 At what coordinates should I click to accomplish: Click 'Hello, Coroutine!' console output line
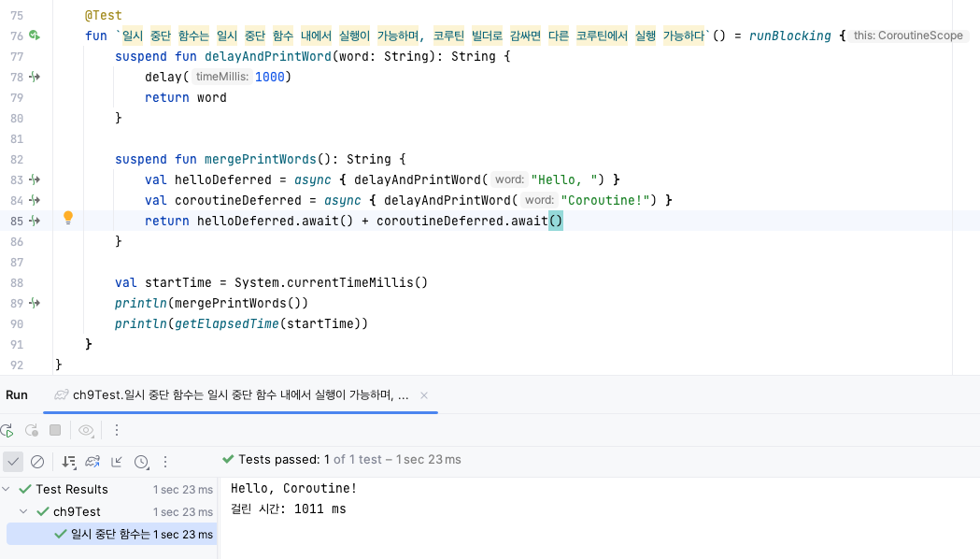293,488
